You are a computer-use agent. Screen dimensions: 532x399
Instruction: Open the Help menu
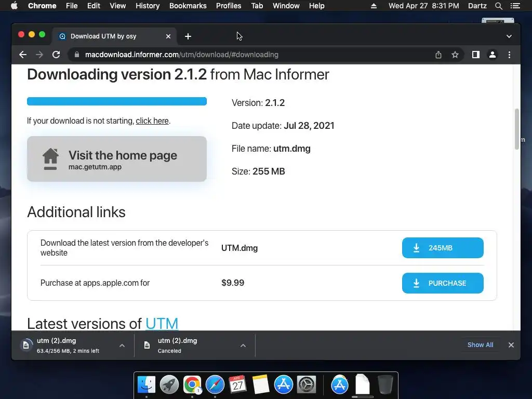click(316, 6)
